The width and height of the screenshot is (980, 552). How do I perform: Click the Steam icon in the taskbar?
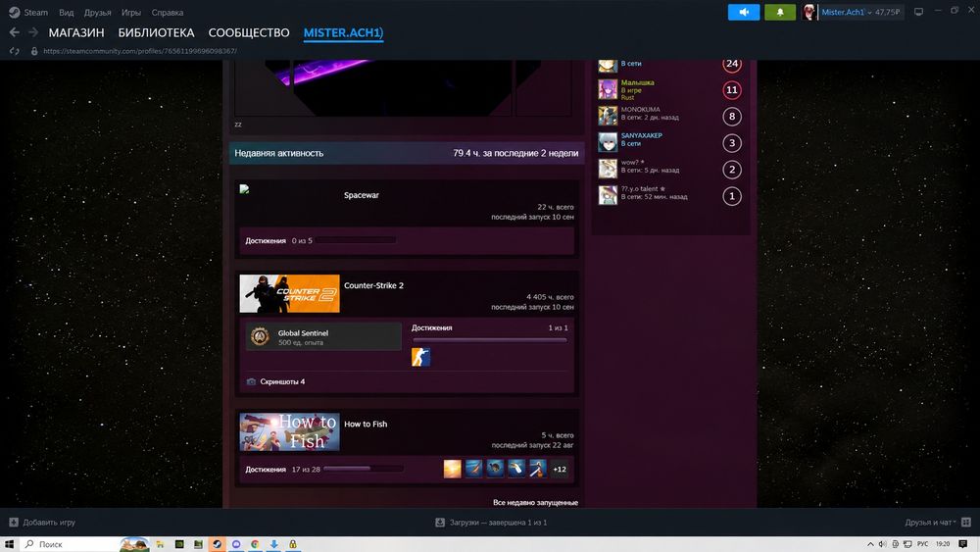pyautogui.click(x=217, y=544)
